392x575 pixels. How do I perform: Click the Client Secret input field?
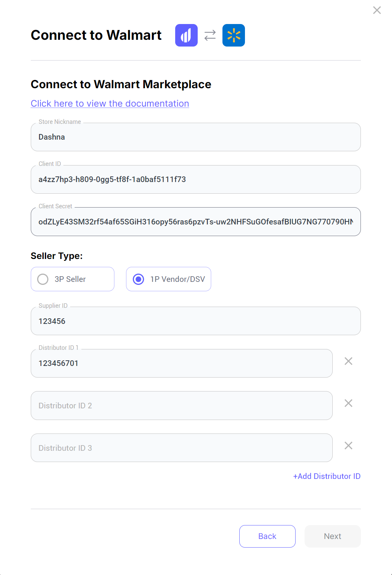point(195,222)
